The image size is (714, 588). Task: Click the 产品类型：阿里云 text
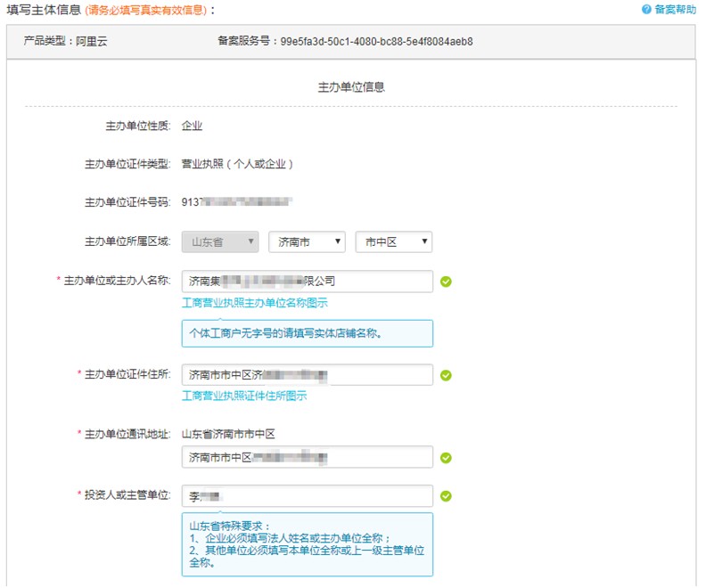[65, 41]
